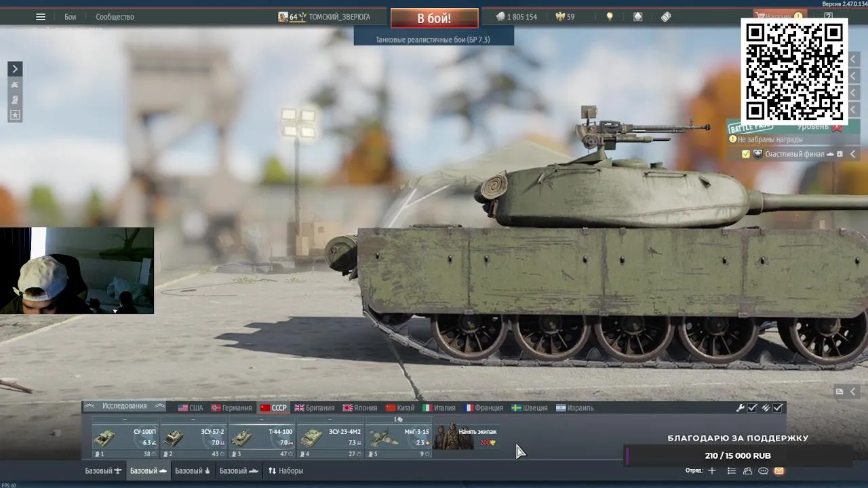Open the Наборы presets list
This screenshot has height=488, width=868.
pos(285,470)
